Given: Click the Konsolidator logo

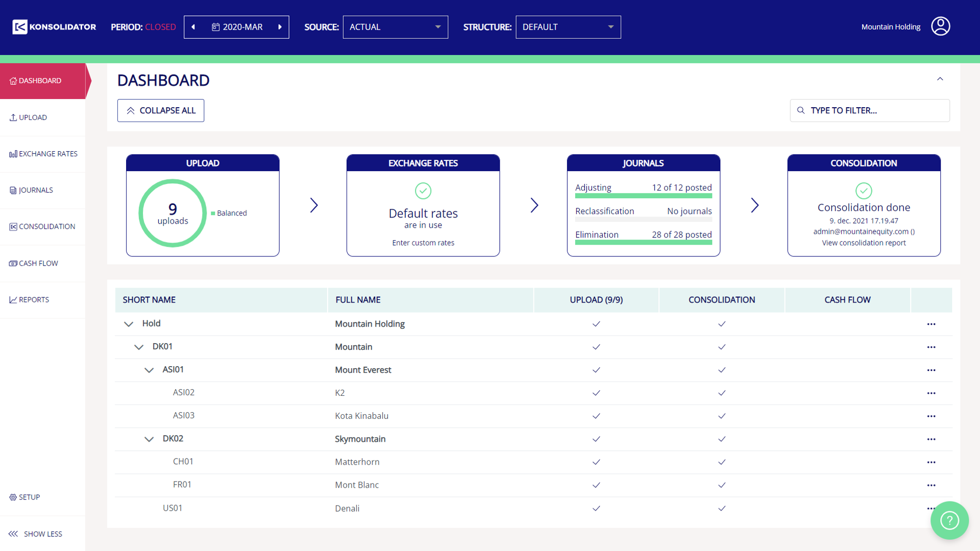Looking at the screenshot, I should pos(54,27).
